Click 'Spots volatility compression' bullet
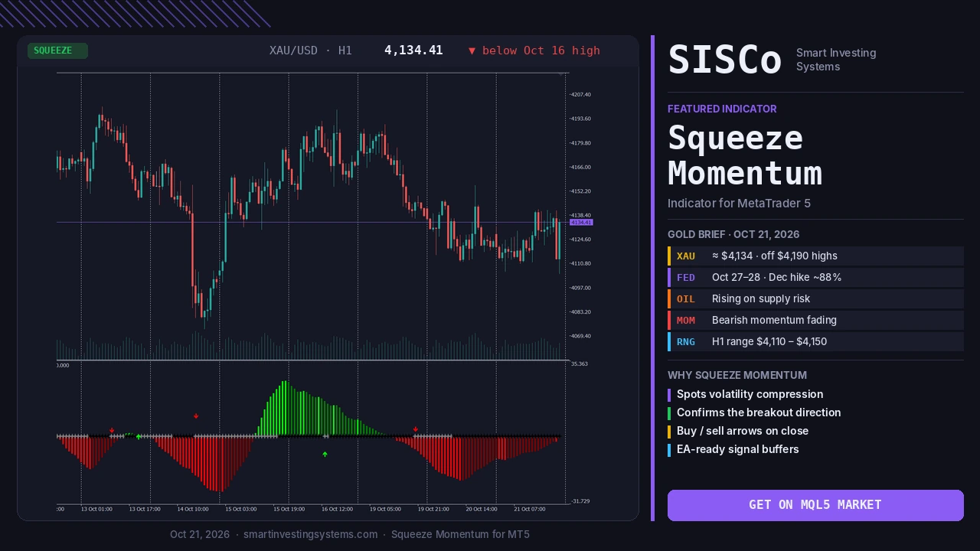Viewport: 980px width, 551px height. pos(750,394)
